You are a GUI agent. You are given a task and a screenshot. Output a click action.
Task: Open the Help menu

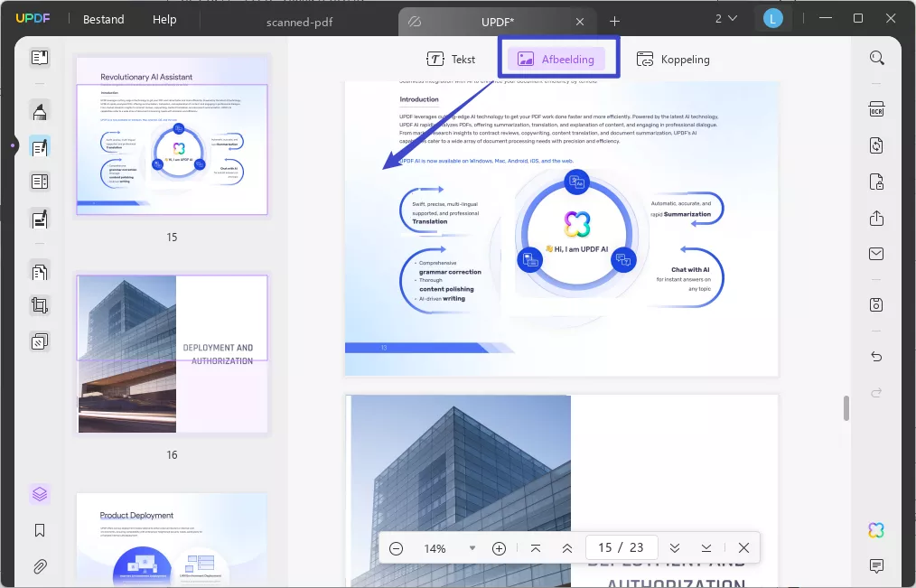coord(164,19)
